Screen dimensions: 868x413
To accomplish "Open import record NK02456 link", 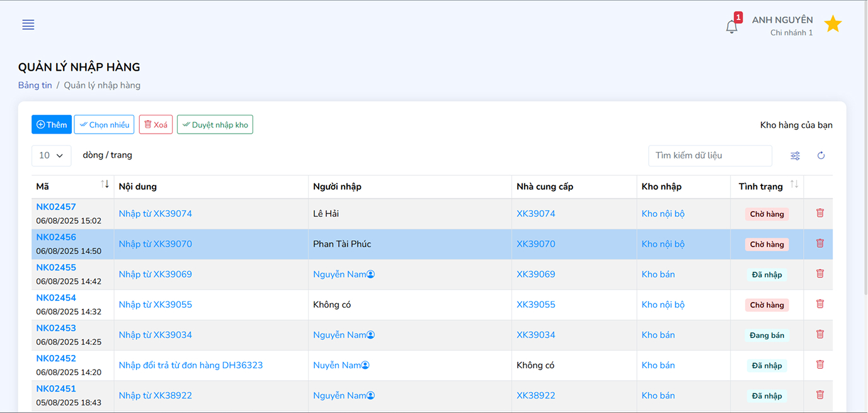I will tap(56, 237).
